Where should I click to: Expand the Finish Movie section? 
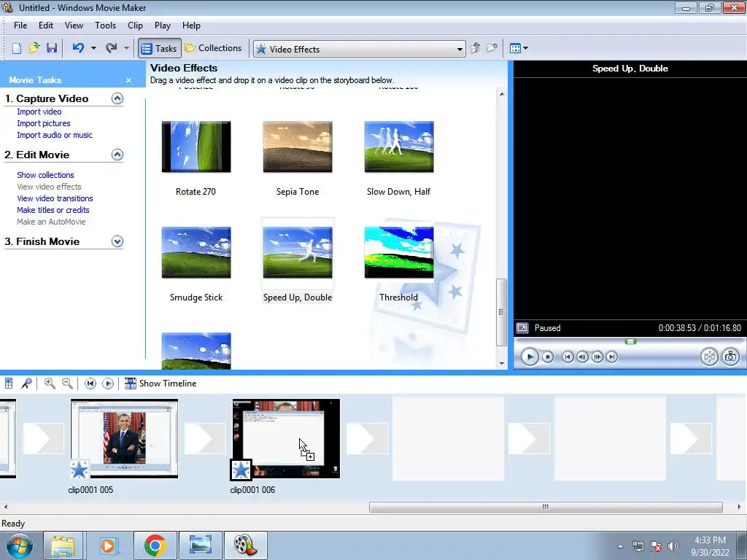(117, 241)
